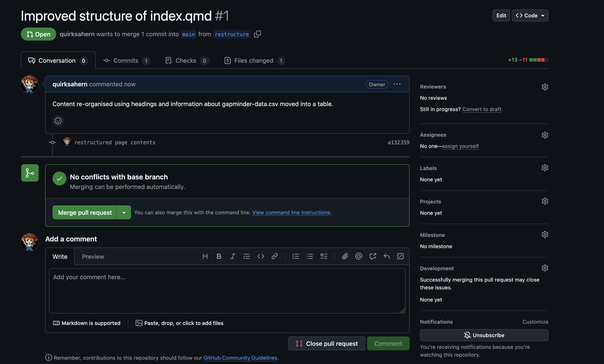Click the restructure branch label

(x=232, y=34)
